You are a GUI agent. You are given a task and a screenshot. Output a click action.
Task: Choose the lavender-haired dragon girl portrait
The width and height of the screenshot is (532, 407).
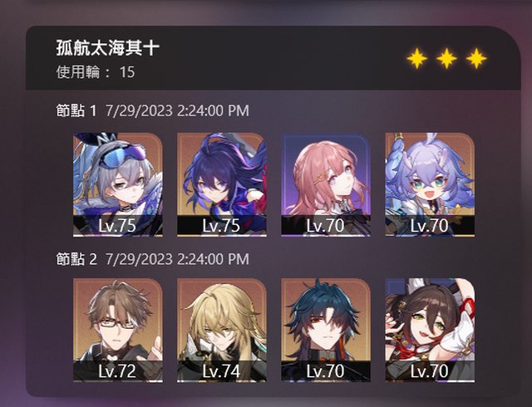(430, 184)
